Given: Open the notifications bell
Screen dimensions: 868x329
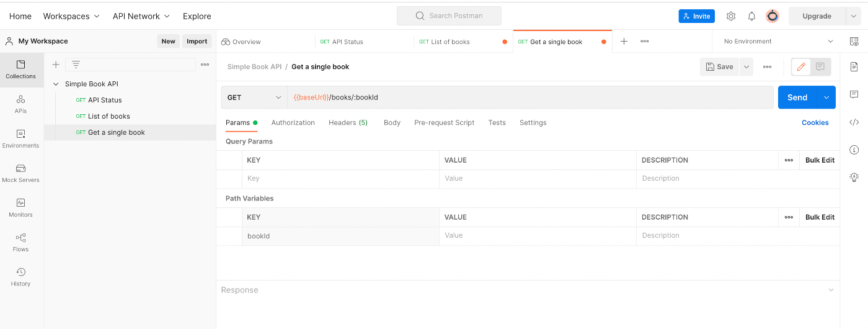Looking at the screenshot, I should click(751, 16).
